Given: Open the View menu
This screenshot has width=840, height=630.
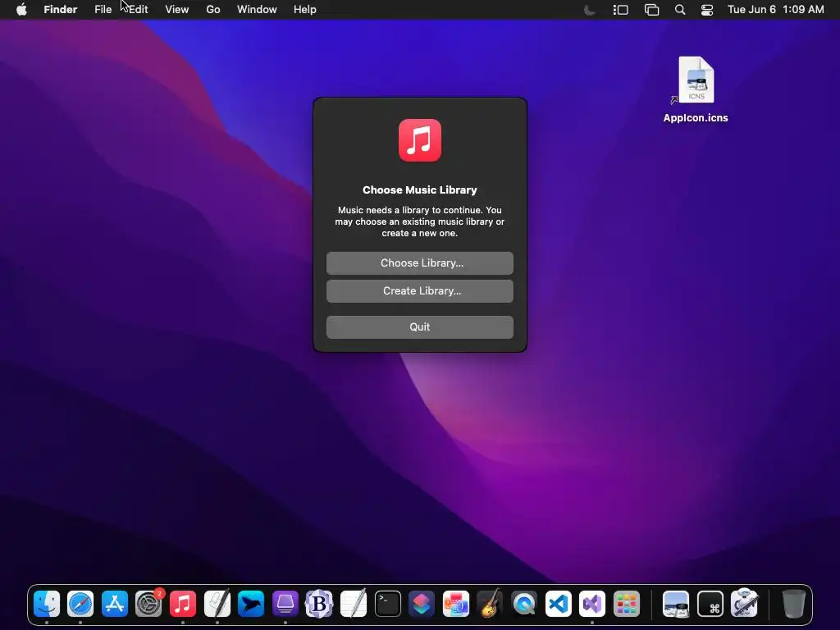Looking at the screenshot, I should coord(177,10).
